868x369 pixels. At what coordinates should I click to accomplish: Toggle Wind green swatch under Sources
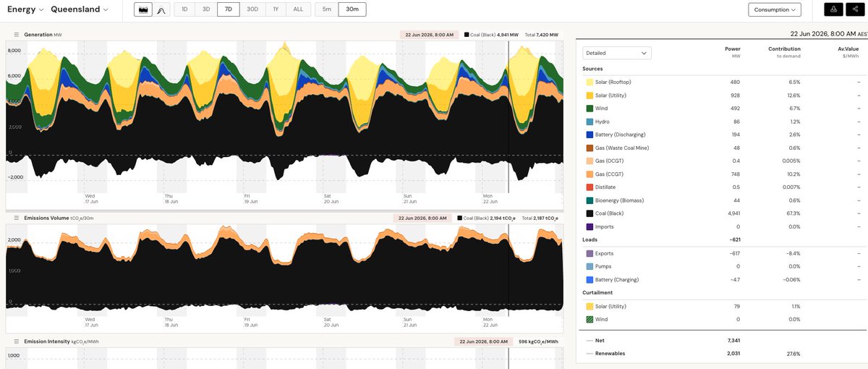pos(590,109)
